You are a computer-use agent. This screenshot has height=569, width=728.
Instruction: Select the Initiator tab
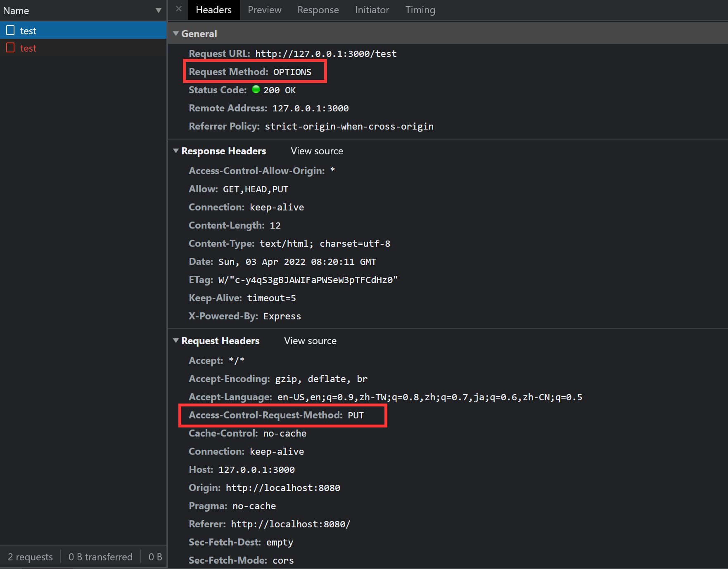click(x=372, y=10)
